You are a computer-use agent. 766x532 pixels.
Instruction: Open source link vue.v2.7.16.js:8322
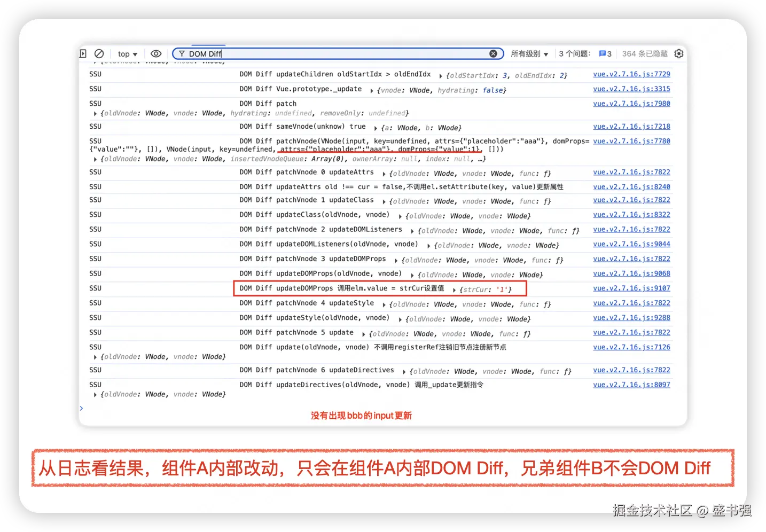tap(631, 215)
